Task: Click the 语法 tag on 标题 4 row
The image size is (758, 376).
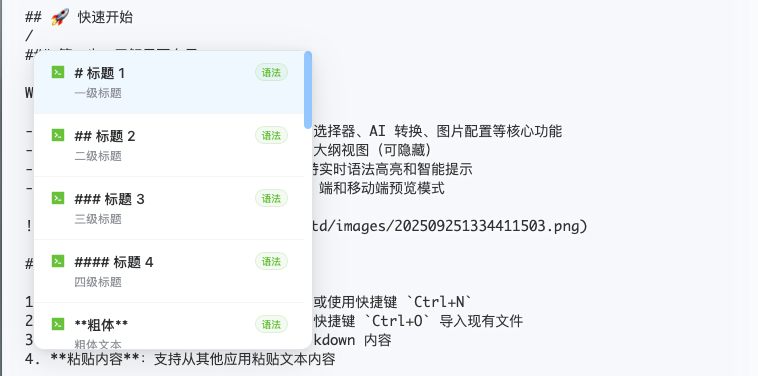Action: pyautogui.click(x=271, y=261)
